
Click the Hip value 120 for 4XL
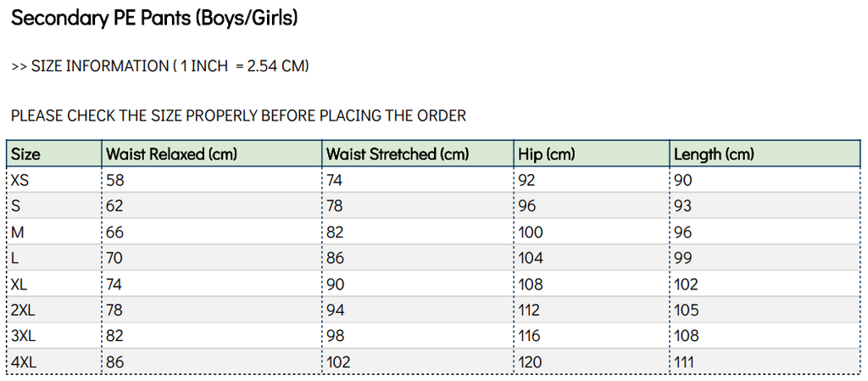point(532,362)
